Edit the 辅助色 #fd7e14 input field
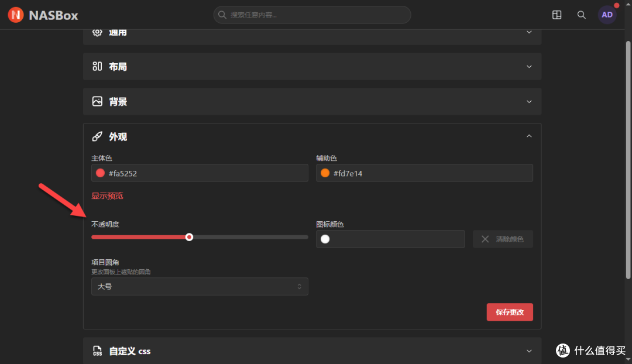632x364 pixels. (424, 173)
